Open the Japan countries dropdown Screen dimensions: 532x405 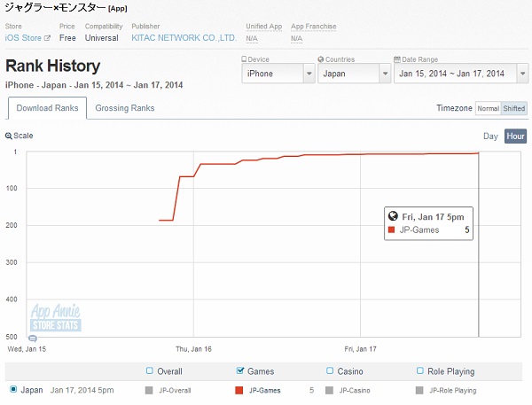point(354,74)
